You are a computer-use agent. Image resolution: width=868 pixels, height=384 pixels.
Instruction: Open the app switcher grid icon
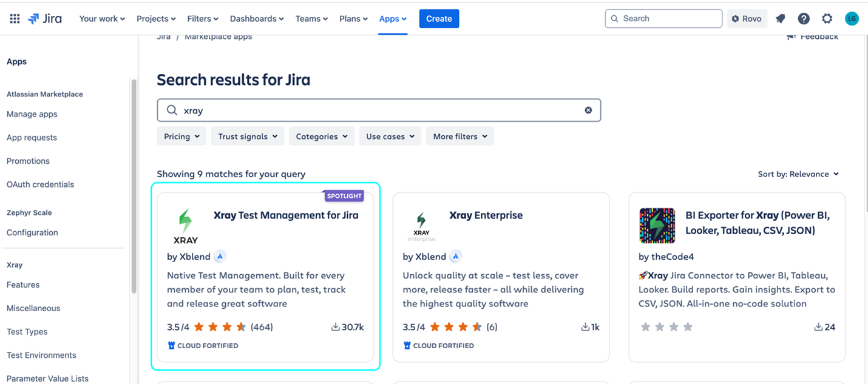click(x=15, y=19)
